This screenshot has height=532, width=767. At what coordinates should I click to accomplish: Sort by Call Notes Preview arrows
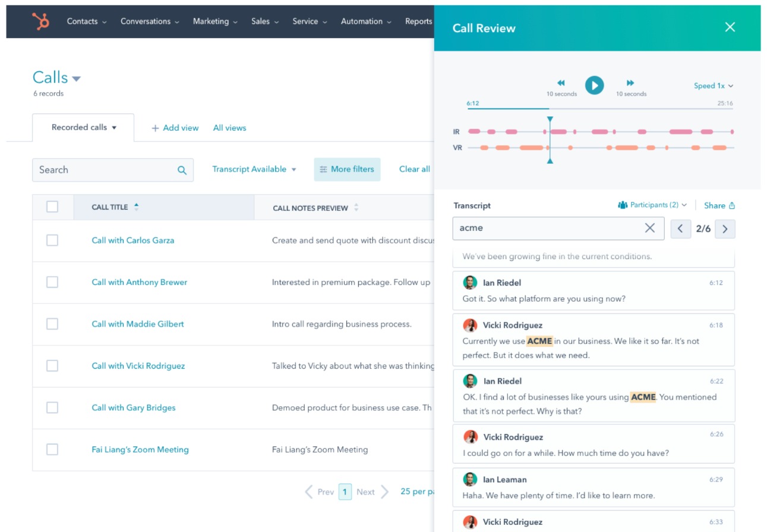356,207
